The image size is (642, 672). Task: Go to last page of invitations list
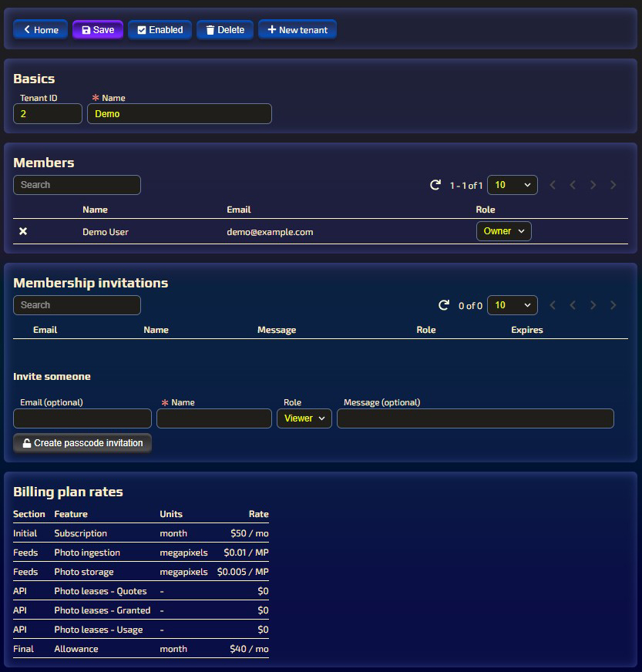pyautogui.click(x=613, y=305)
